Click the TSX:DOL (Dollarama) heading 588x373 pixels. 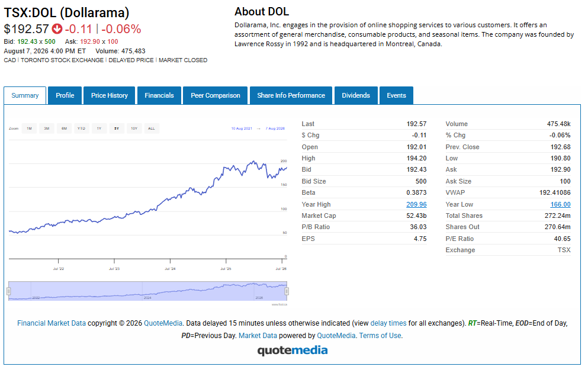[x=66, y=13]
